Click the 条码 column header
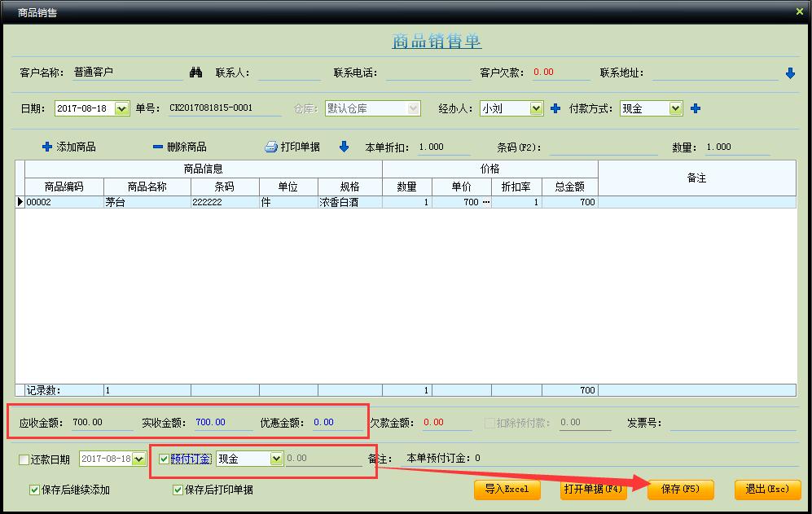The image size is (812, 514). [225, 187]
